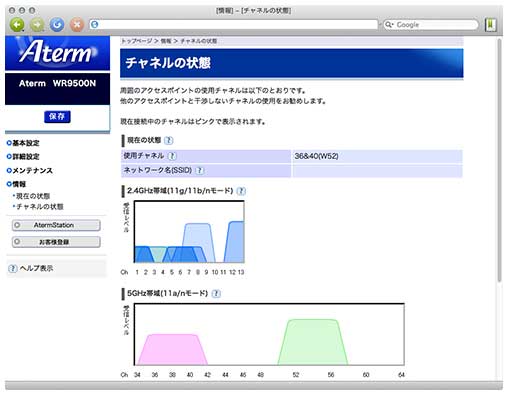The image size is (508, 395).
Task: Collapse the 情報 menu section
Action: click(x=16, y=184)
